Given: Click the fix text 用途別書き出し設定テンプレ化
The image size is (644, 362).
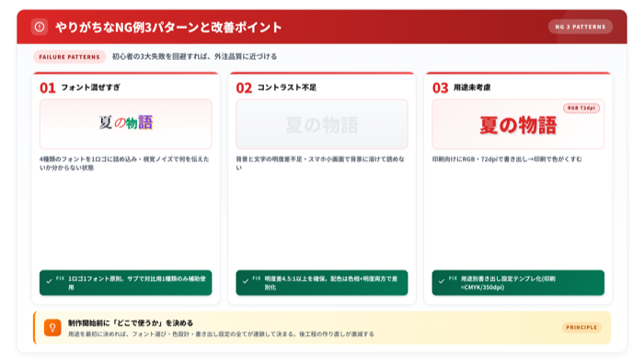Looking at the screenshot, I should click(x=508, y=283).
